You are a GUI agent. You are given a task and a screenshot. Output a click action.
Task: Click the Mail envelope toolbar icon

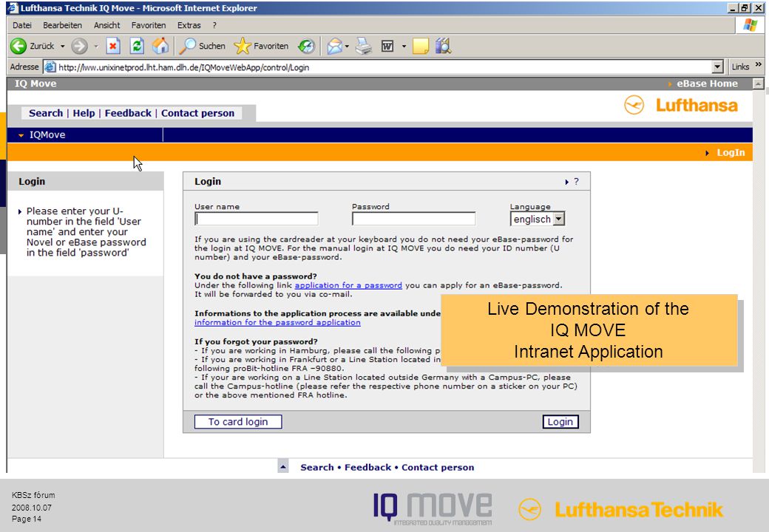pos(334,46)
